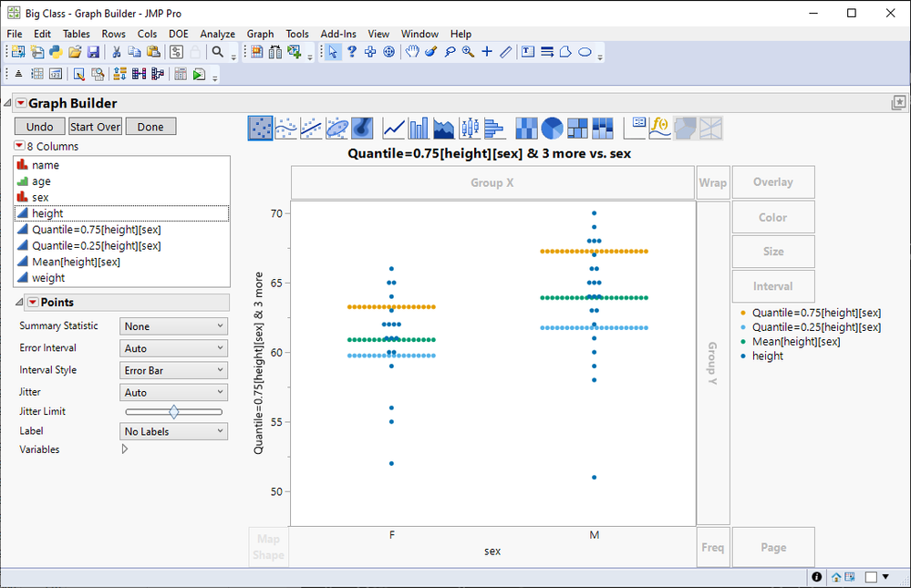911x588 pixels.
Task: Open the Points red triangle menu
Action: [33, 302]
